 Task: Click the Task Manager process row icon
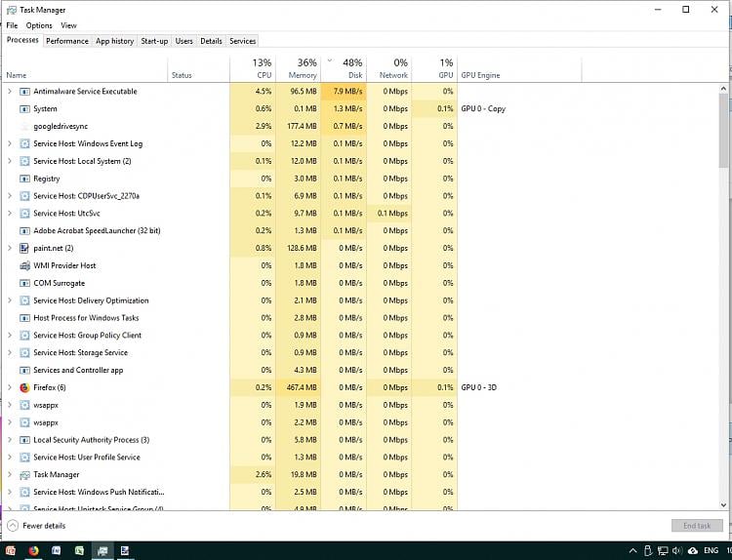pos(24,475)
